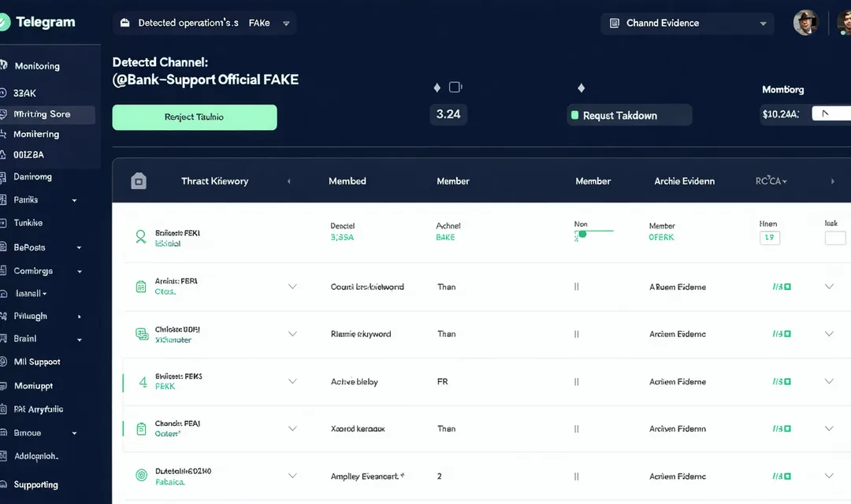
Task: Click the diamond icon above Requst Takdown
Action: click(582, 88)
